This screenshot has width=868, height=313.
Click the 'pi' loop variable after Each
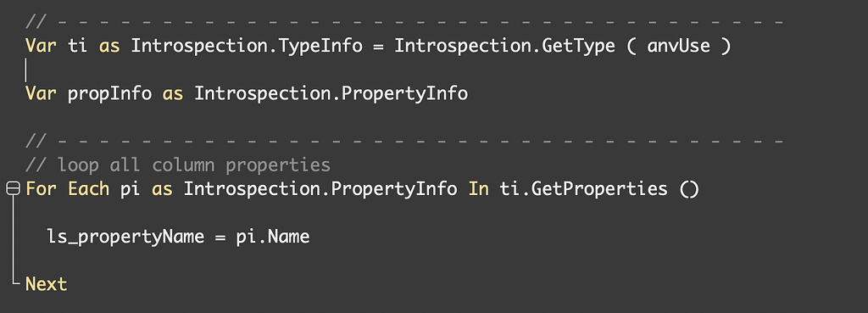131,191
